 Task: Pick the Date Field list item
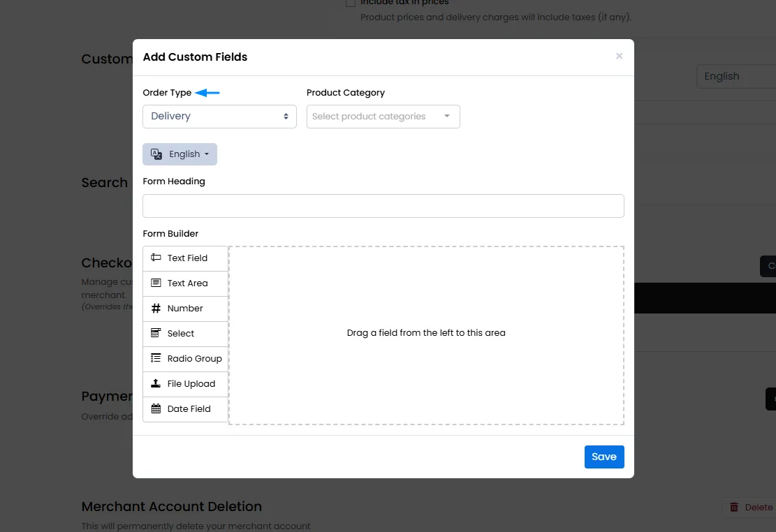tap(186, 409)
